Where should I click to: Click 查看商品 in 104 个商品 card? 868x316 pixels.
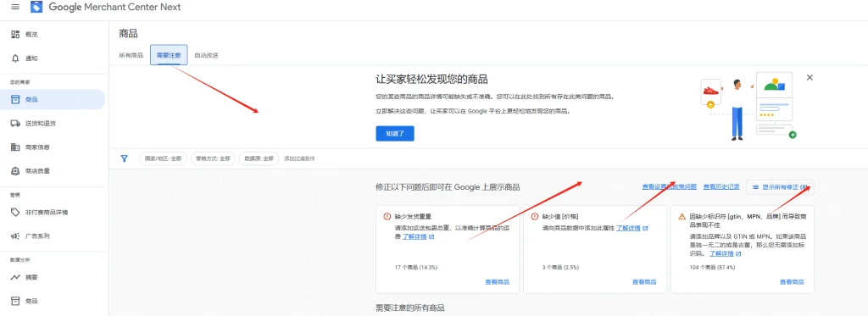coord(792,281)
